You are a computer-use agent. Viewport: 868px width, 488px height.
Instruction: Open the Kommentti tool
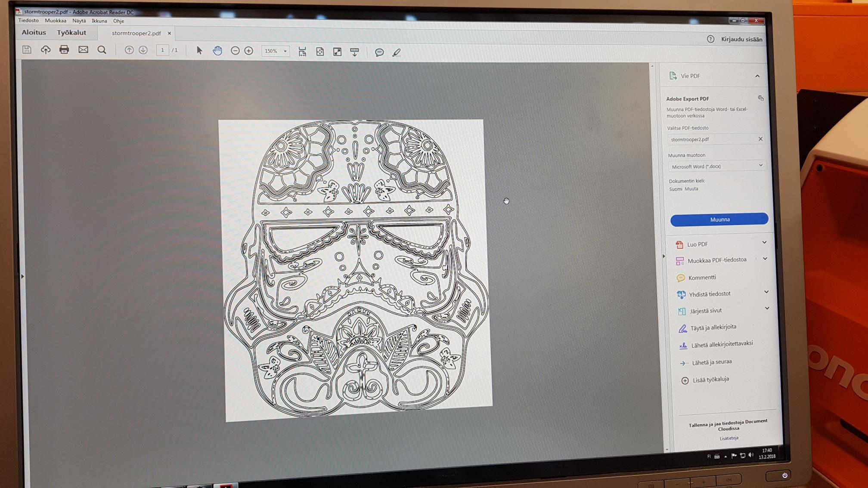click(x=702, y=278)
